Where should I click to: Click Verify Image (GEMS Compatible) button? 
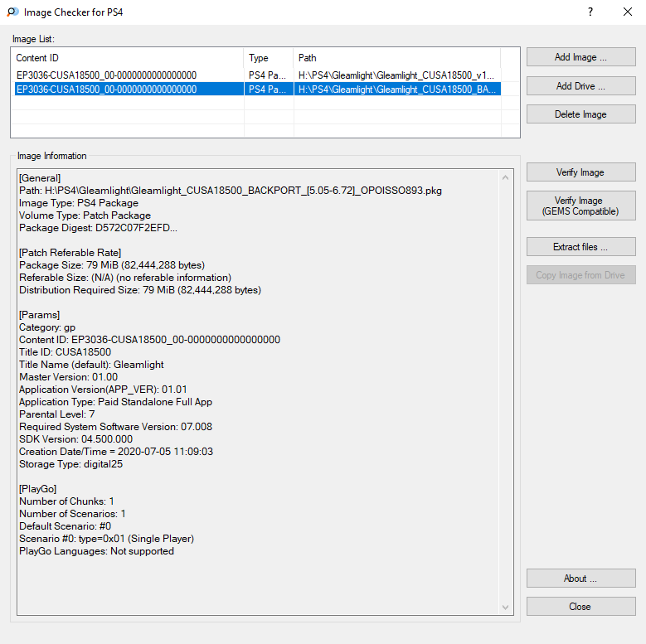tap(581, 206)
